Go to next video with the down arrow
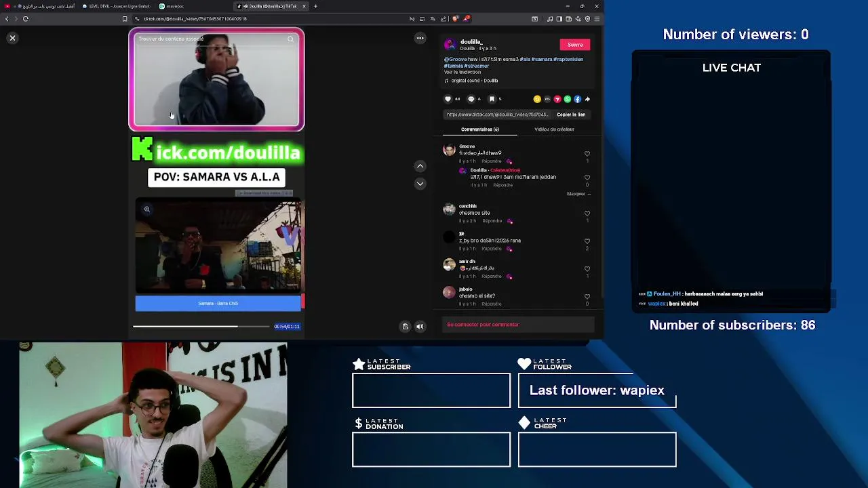868x488 pixels. (420, 184)
